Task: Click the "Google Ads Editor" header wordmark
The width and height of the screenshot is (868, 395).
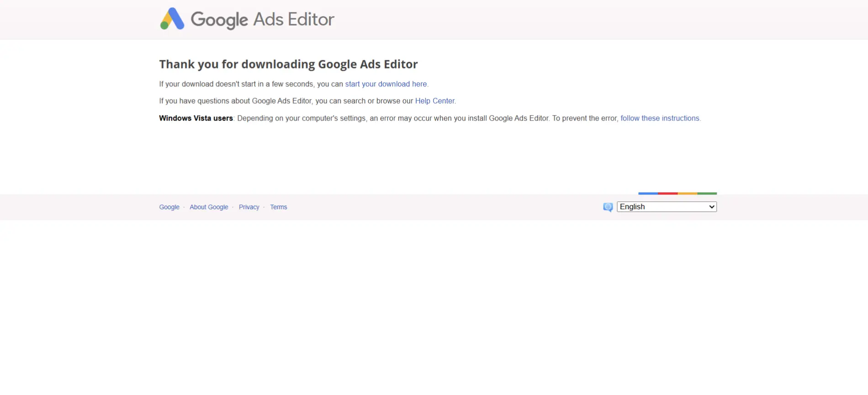Action: [x=262, y=20]
